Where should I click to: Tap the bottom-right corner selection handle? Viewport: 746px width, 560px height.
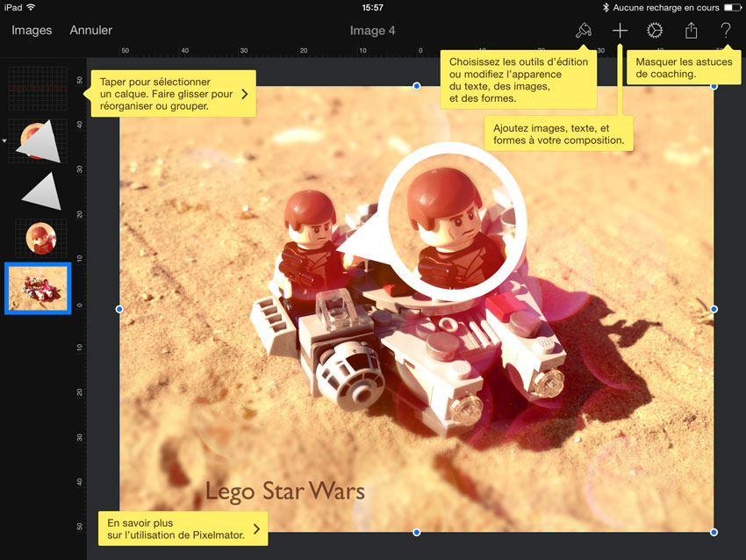pos(714,533)
